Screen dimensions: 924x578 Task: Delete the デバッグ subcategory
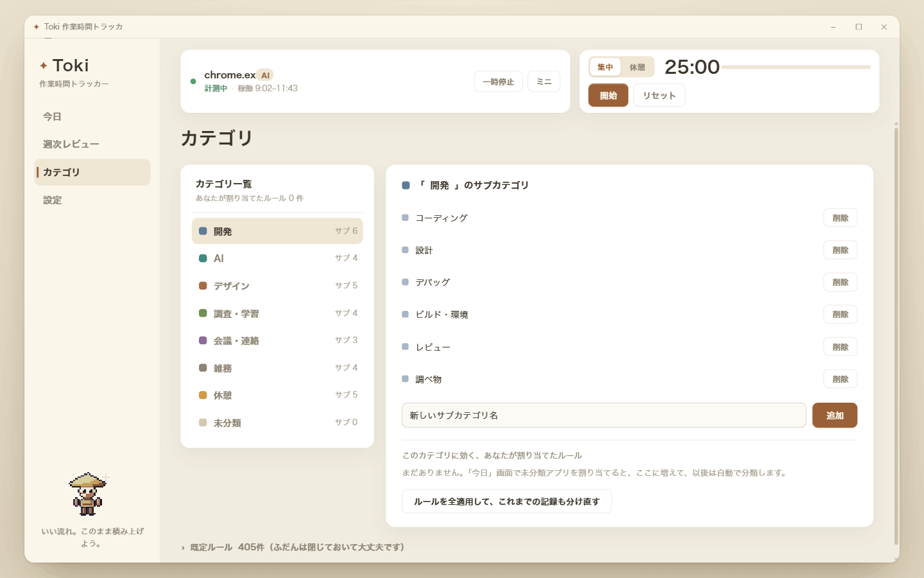[x=840, y=282]
